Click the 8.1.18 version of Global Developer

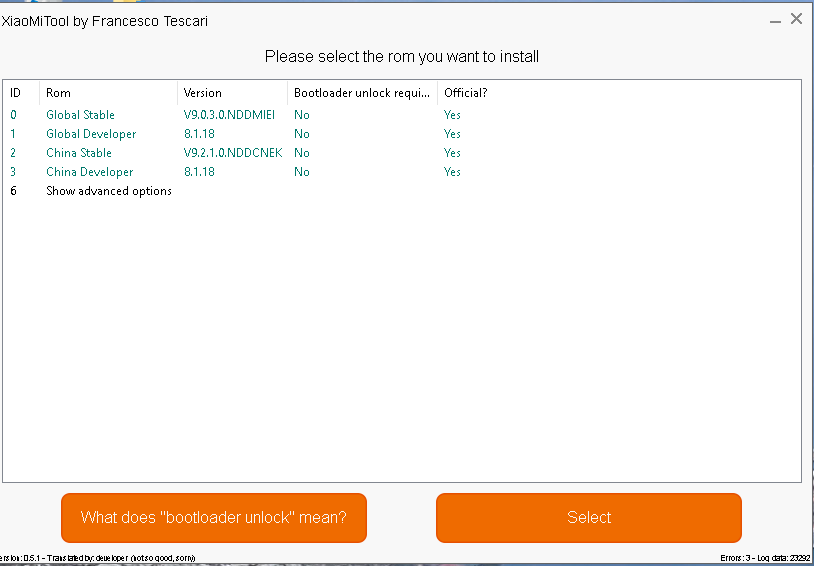click(x=199, y=134)
